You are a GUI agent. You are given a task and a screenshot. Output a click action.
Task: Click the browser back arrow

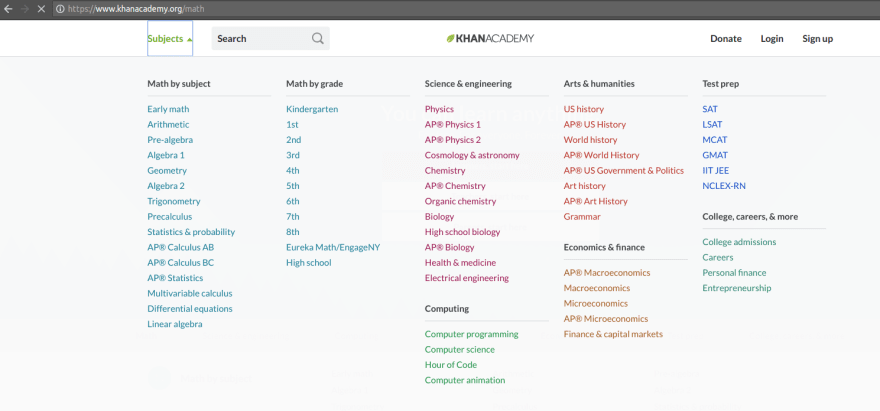coord(8,9)
